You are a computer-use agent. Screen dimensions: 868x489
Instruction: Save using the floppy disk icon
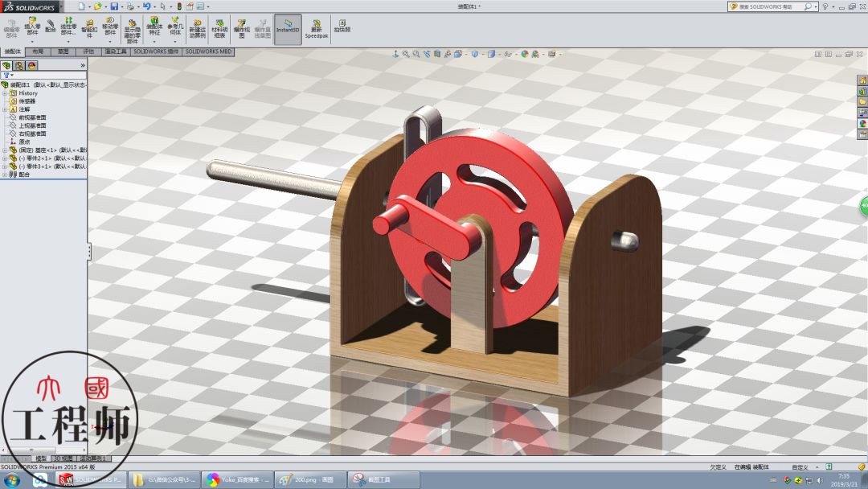[x=114, y=6]
